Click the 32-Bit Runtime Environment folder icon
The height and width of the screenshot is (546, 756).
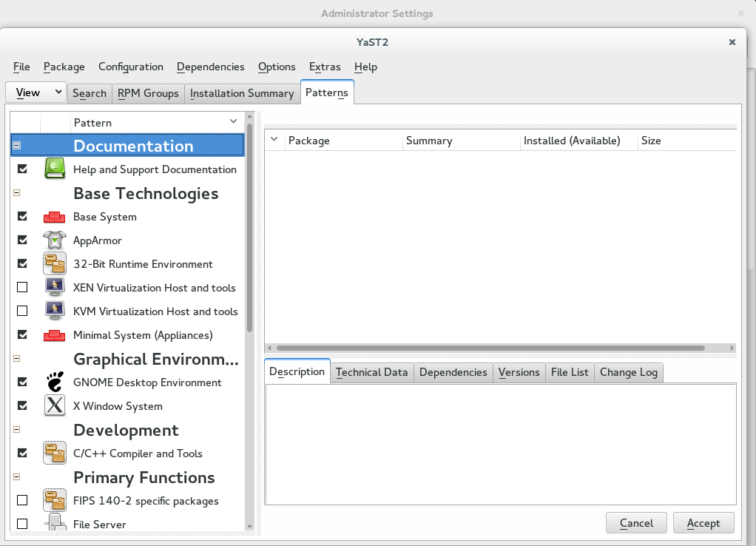(x=54, y=263)
